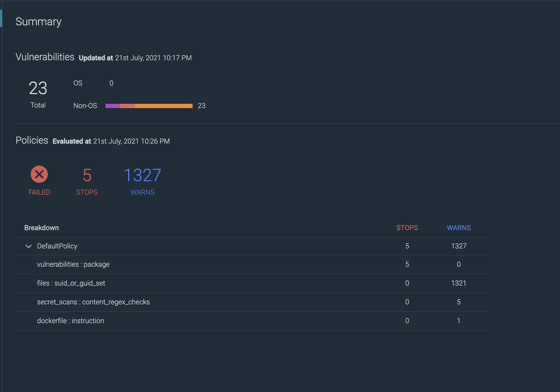Click the red FAILED status icon
The width and height of the screenshot is (560, 392).
(x=39, y=174)
